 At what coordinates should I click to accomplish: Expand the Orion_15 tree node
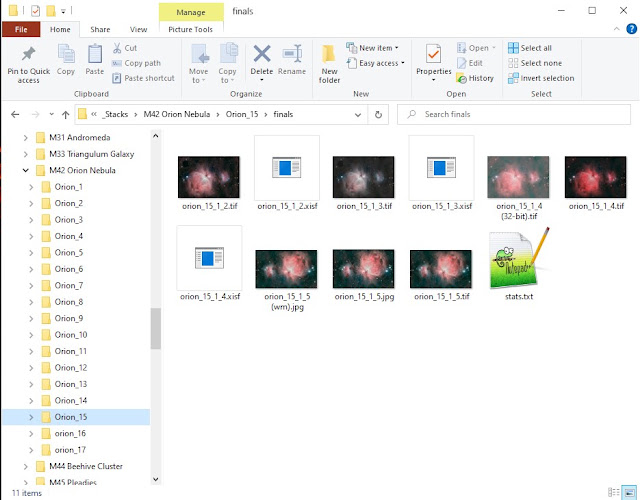tap(31, 417)
